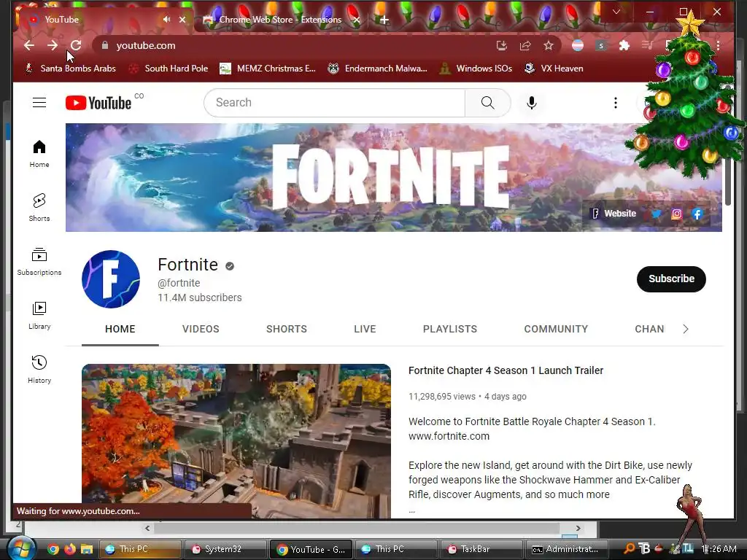Screen dimensions: 747x560
Task: Click the search magnifier button
Action: (x=488, y=102)
